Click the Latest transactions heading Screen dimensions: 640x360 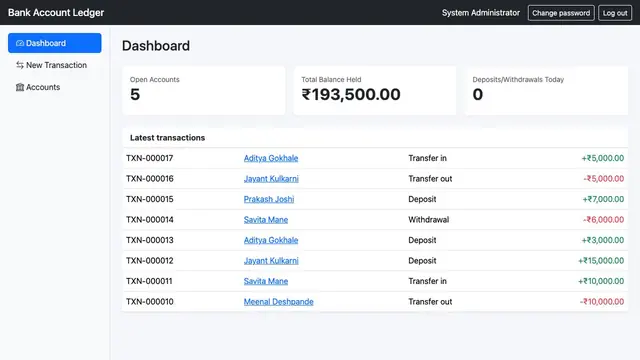[x=167, y=138]
